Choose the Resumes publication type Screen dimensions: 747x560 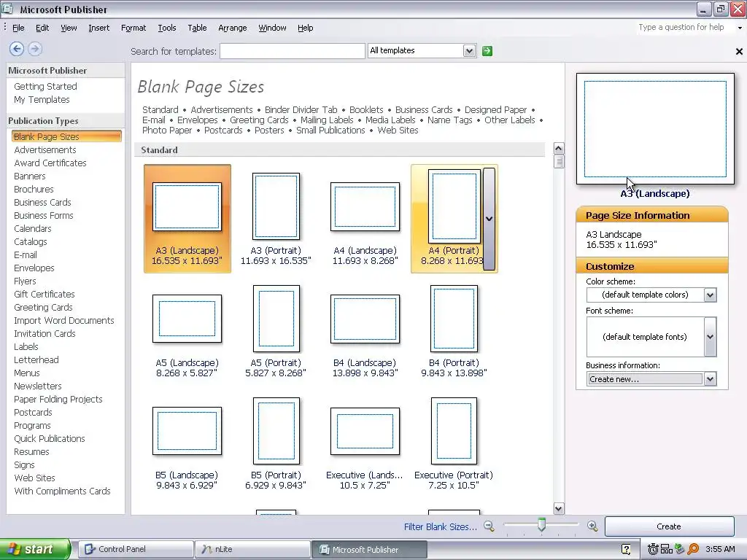pyautogui.click(x=31, y=452)
